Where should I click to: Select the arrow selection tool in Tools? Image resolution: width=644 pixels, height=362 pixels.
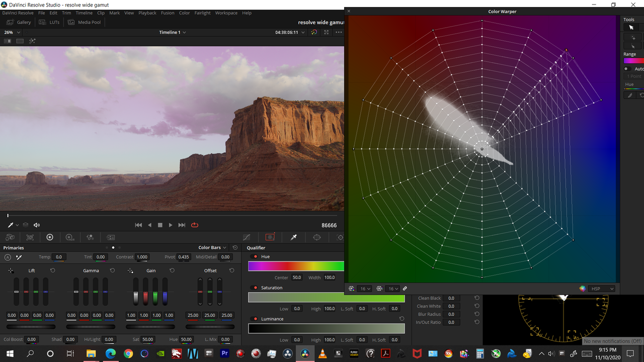pos(631,28)
